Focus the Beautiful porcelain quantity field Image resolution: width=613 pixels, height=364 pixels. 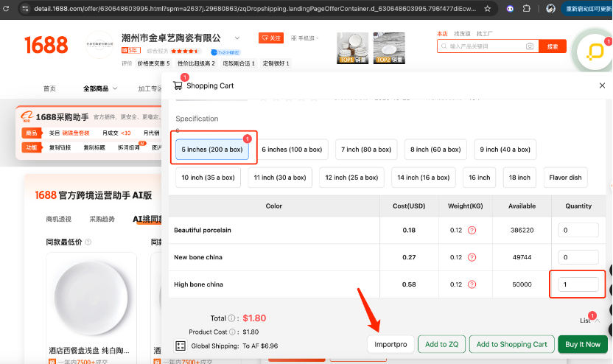pyautogui.click(x=578, y=231)
